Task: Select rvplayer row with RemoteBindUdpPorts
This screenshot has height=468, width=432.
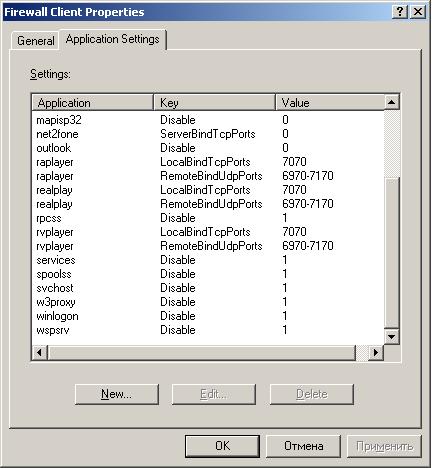Action: (x=208, y=246)
